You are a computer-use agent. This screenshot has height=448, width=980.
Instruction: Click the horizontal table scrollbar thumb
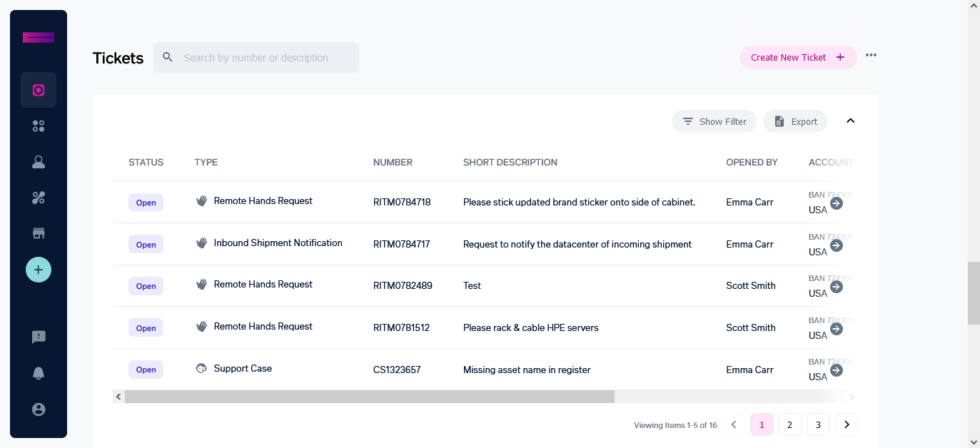coord(370,396)
